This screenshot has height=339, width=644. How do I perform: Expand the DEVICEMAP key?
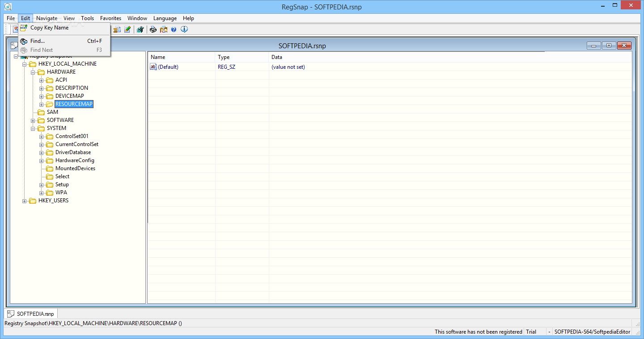click(x=42, y=96)
